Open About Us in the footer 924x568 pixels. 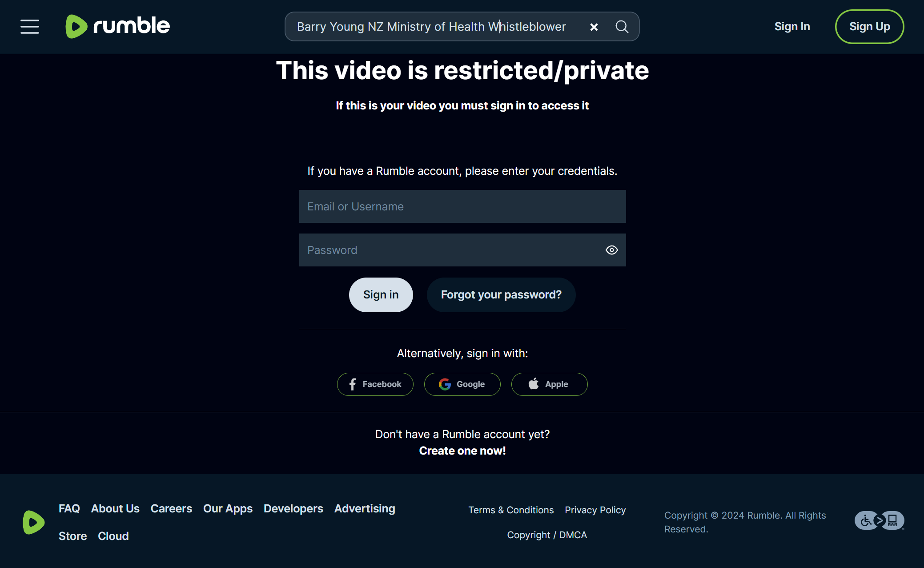coord(115,508)
